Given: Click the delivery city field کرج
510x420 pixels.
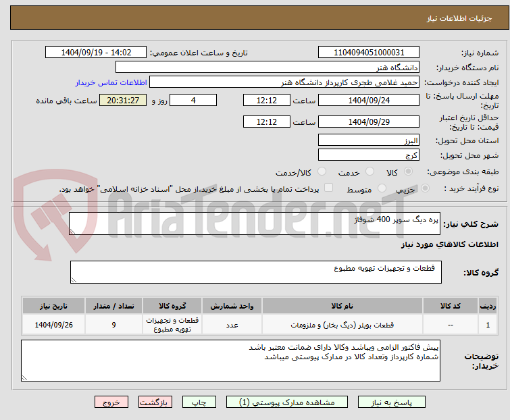Looking at the screenshot, I should (369, 155).
